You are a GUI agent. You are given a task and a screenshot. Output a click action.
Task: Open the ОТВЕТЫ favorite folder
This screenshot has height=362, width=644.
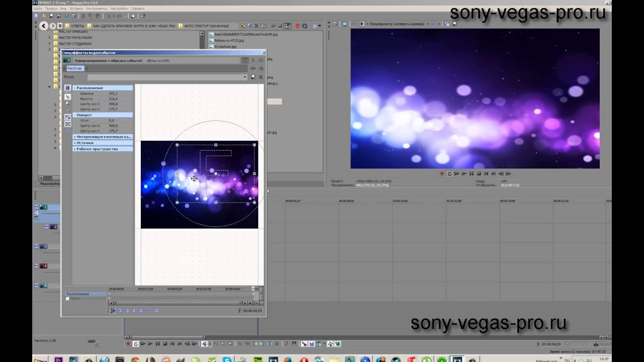74,26
